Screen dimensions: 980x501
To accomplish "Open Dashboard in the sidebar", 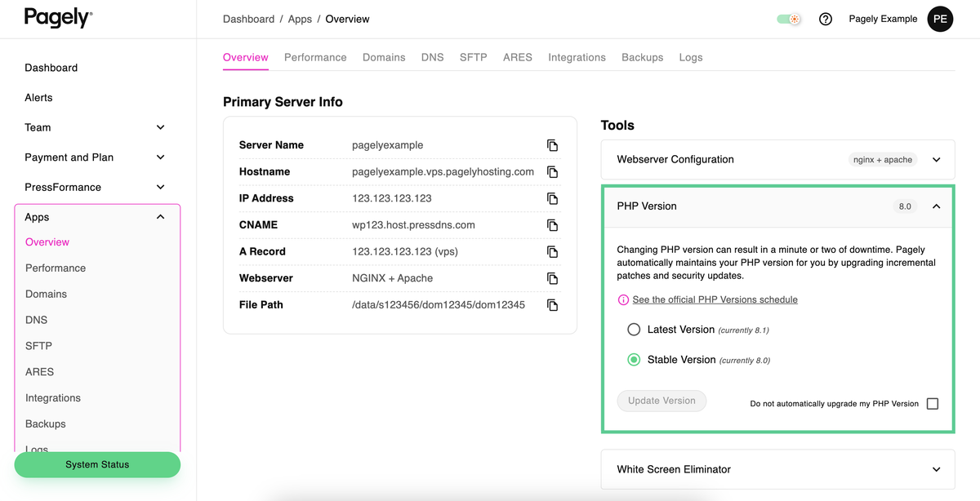I will 51,68.
